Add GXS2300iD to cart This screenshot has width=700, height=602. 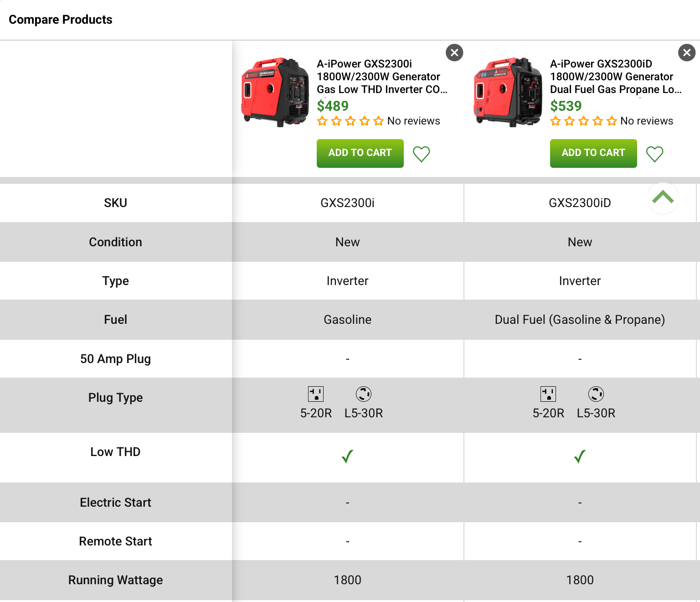point(593,153)
